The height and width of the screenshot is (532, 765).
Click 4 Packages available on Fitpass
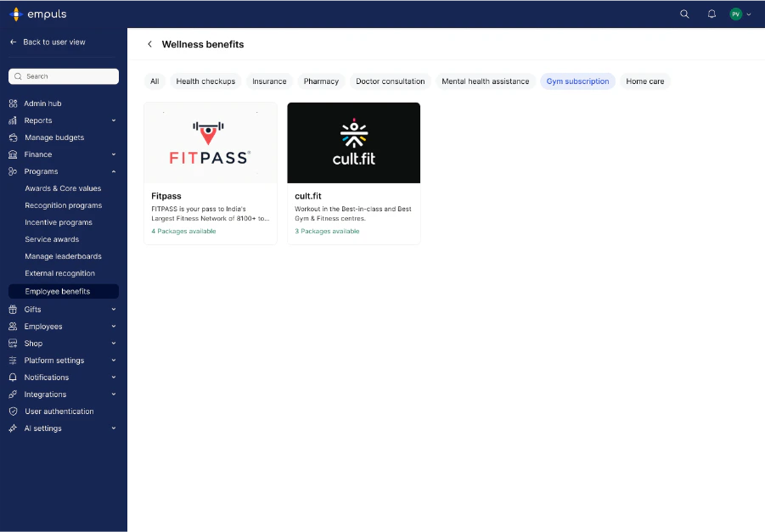[x=183, y=231]
